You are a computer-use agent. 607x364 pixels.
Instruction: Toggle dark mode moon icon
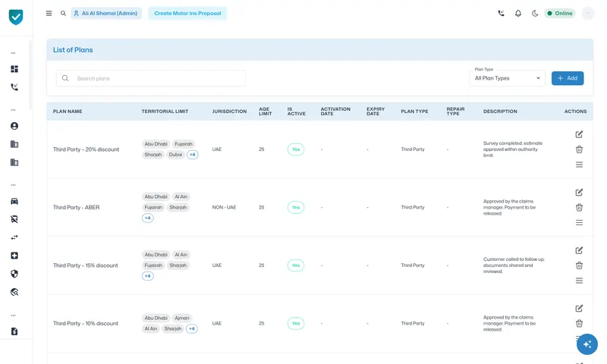pos(535,13)
